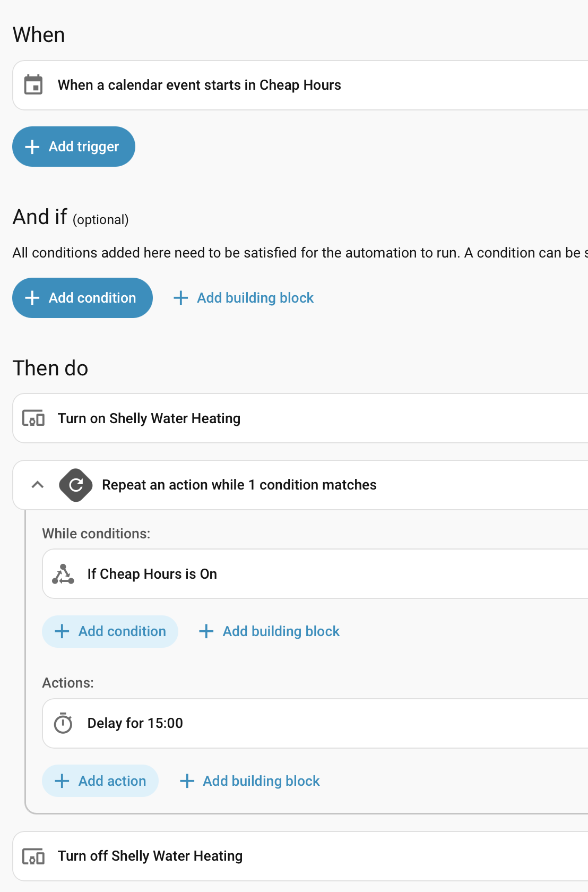Add building block under And if section
Viewport: 588px width, 892px height.
(x=244, y=298)
